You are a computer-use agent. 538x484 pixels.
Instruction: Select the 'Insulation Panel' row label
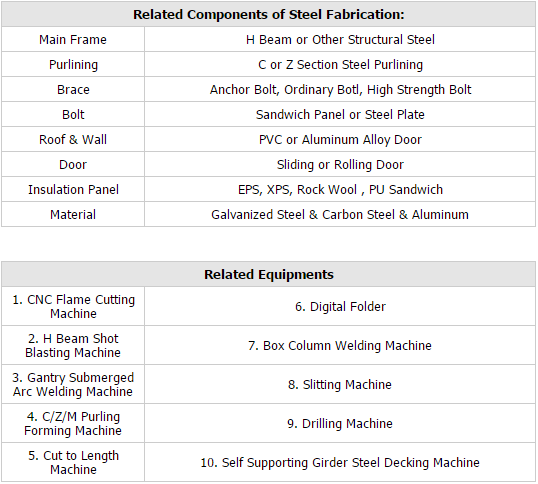pyautogui.click(x=73, y=190)
